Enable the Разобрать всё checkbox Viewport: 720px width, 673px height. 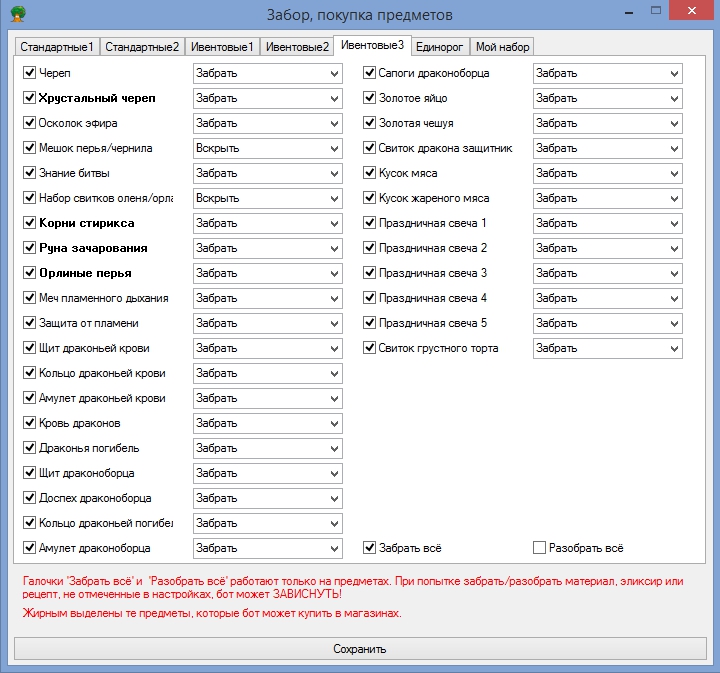[539, 548]
